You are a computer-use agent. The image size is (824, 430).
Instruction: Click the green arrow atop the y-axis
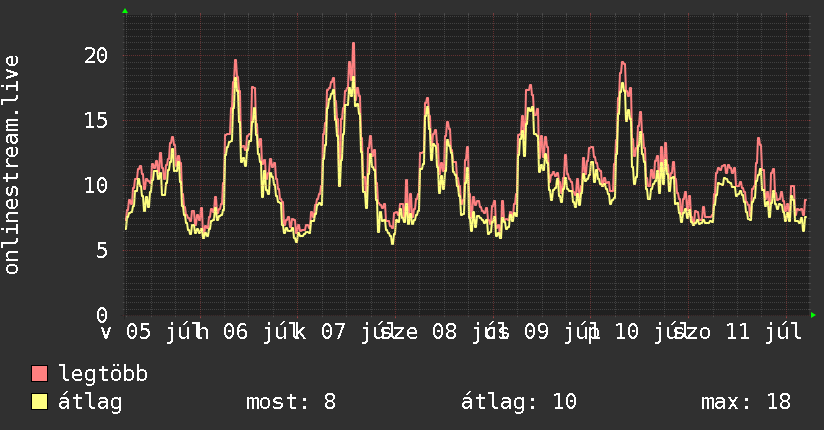(x=125, y=11)
